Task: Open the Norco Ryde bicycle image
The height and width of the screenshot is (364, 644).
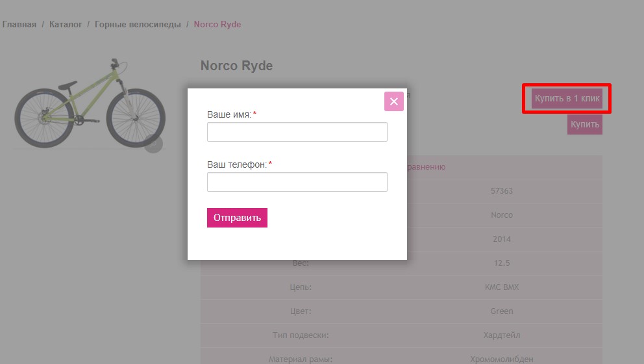Action: pos(90,103)
